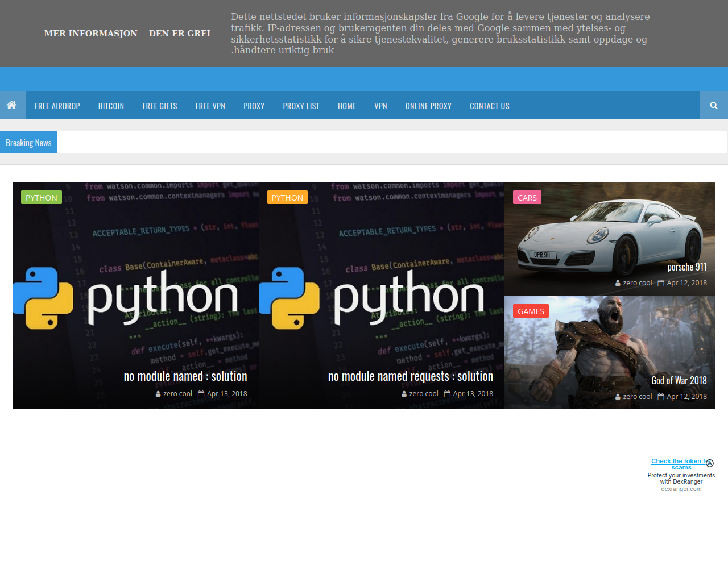Viewport: 728px width, 582px height.
Task: Go to the Bitcoin menu item
Action: [x=111, y=106]
